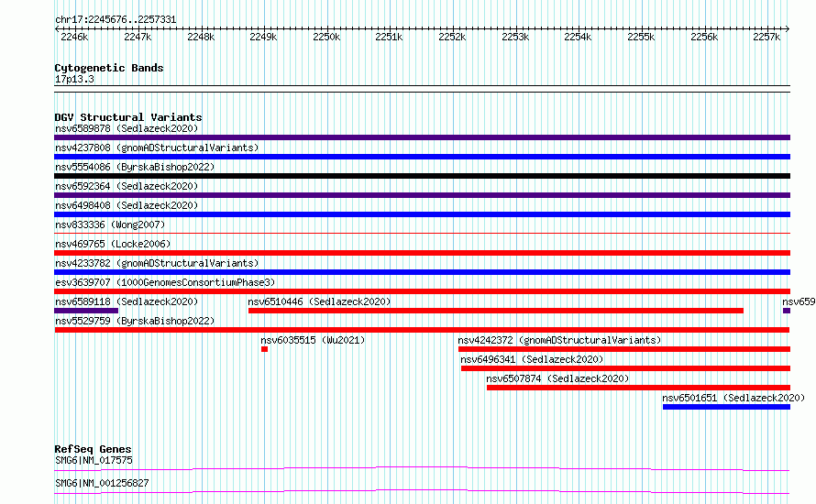
Task: Click the 2255k ruler position
Action: point(641,37)
